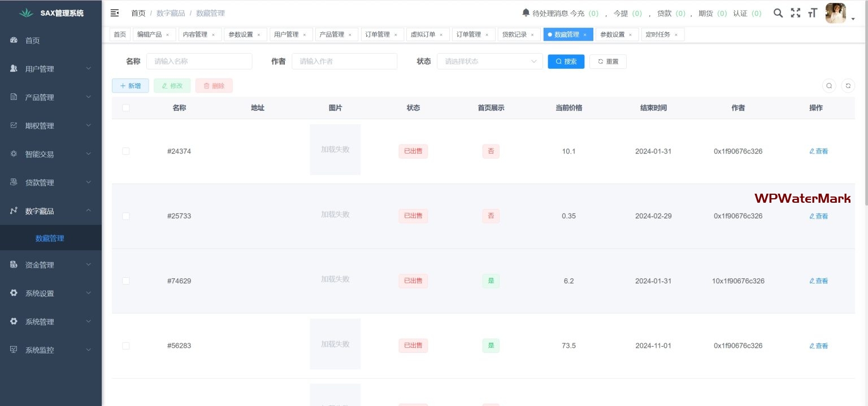The height and width of the screenshot is (406, 868).
Task: Check the row #24374 checkbox
Action: click(x=126, y=151)
